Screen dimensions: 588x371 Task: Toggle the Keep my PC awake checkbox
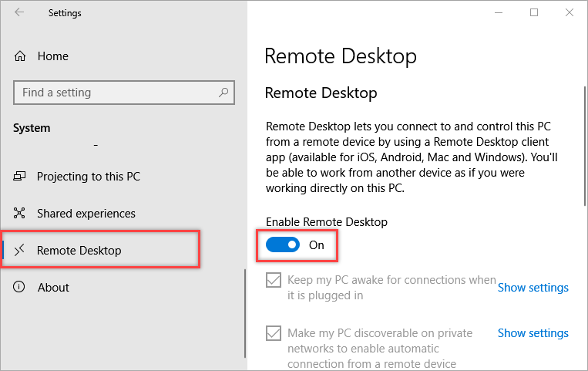274,281
